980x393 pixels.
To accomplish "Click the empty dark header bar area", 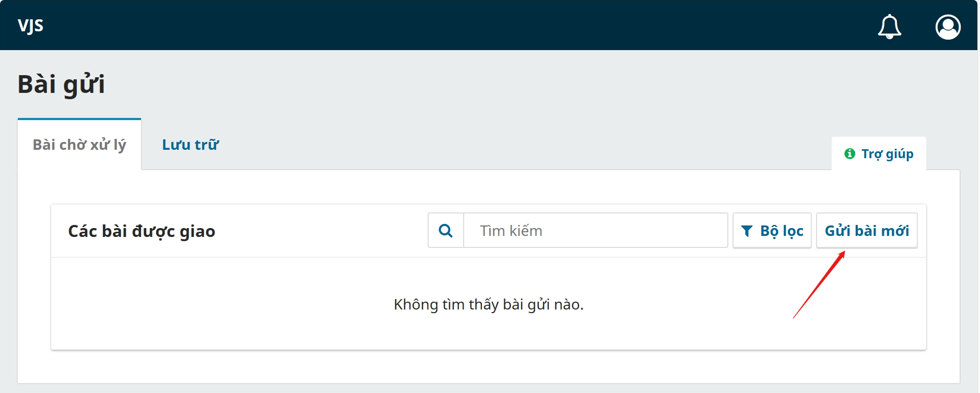I will click(470, 25).
